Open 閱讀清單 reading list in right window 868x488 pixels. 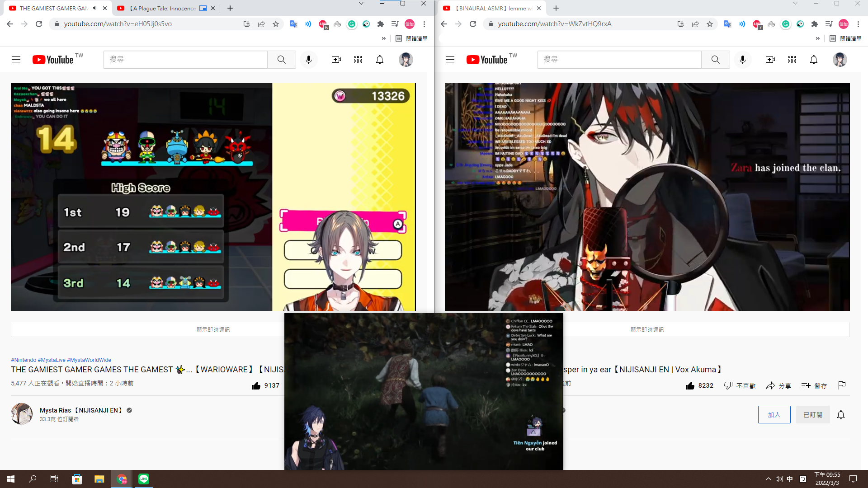pyautogui.click(x=845, y=38)
